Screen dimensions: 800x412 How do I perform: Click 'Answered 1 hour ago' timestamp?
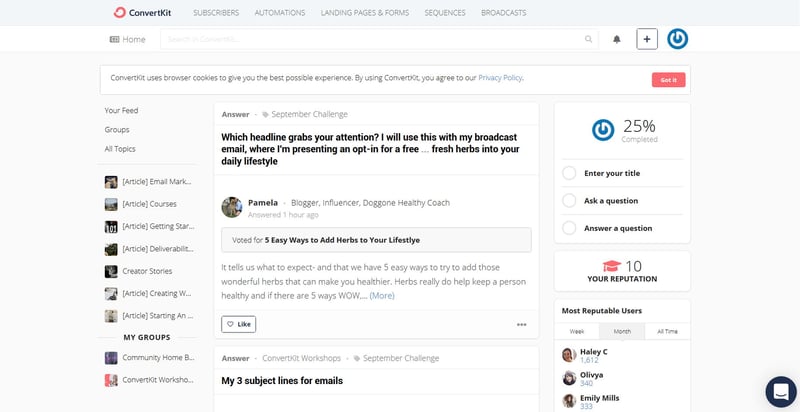(283, 215)
